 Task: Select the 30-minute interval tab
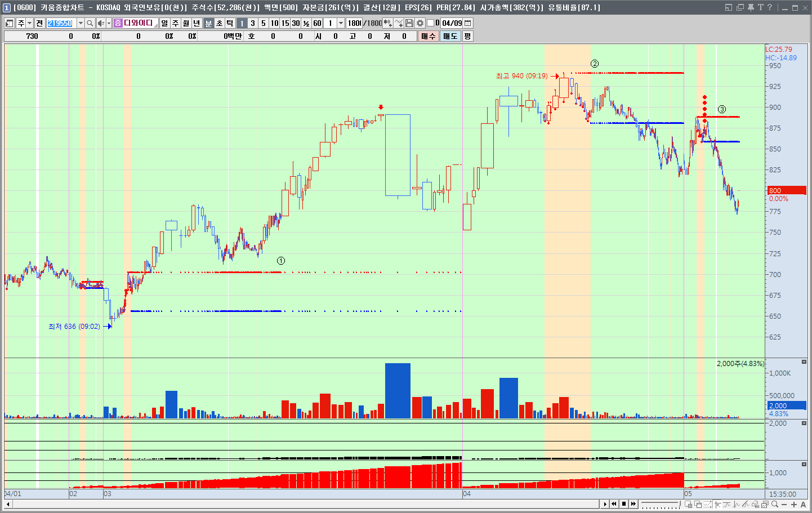point(296,23)
